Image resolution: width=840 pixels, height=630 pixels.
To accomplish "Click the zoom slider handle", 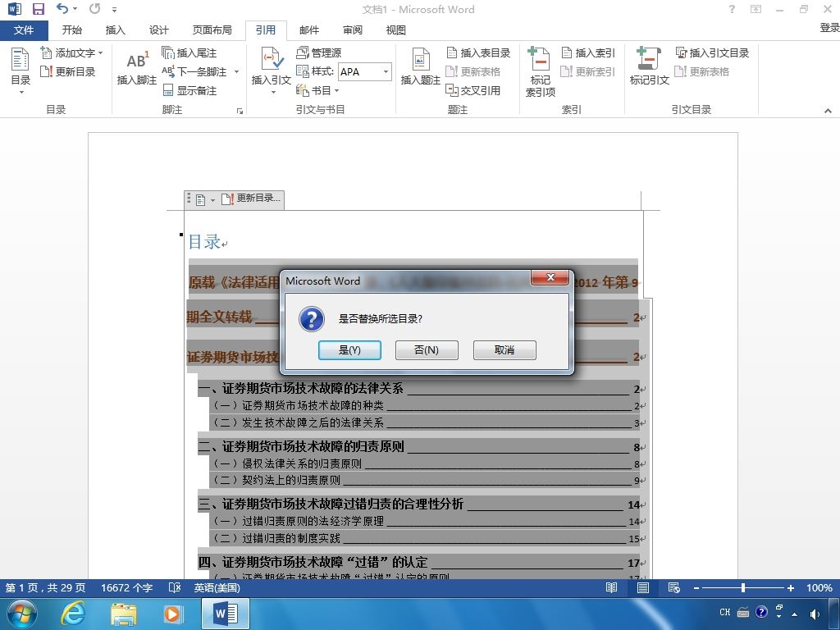I will (743, 587).
